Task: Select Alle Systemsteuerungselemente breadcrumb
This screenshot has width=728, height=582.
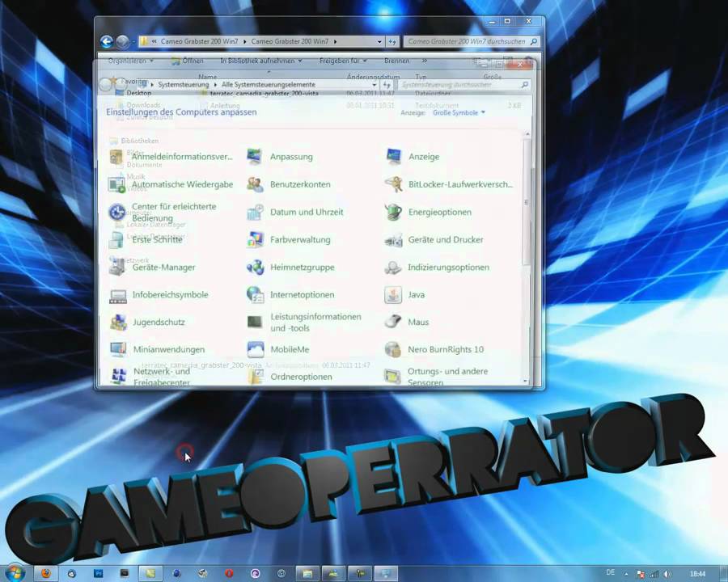Action: click(x=269, y=85)
